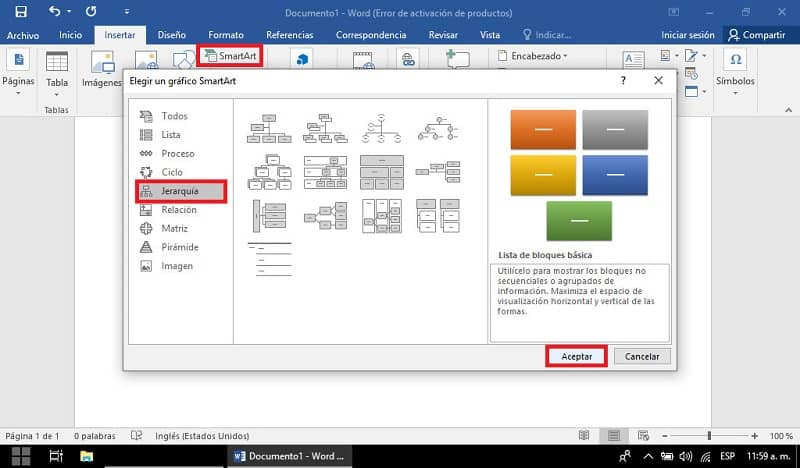Select the Pirámide category
Screen dimensions: 800x468
pos(181,247)
